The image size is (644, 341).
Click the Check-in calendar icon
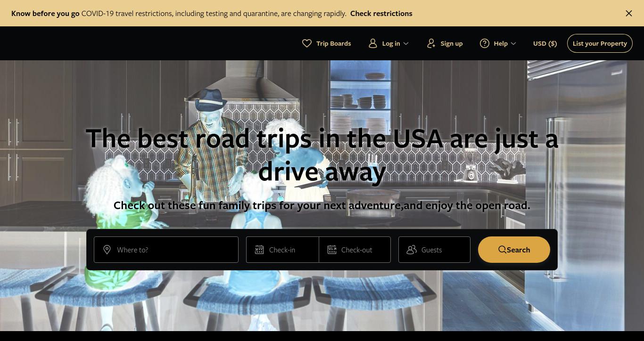tap(259, 250)
